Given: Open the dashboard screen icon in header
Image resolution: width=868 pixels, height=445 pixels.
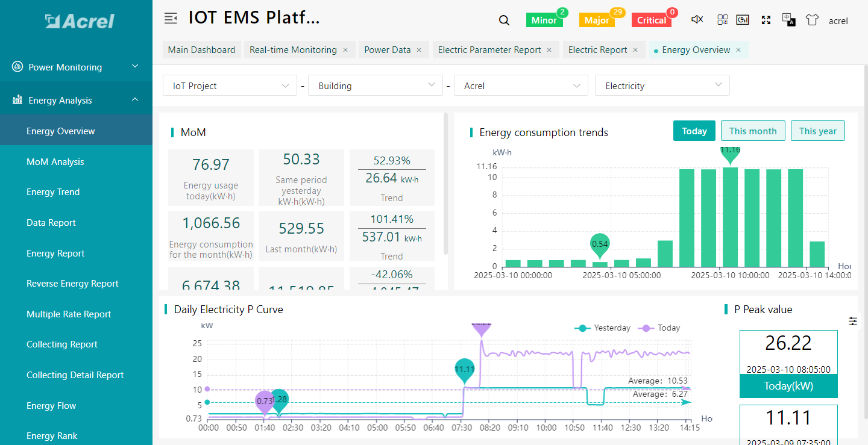Looking at the screenshot, I should (x=743, y=20).
